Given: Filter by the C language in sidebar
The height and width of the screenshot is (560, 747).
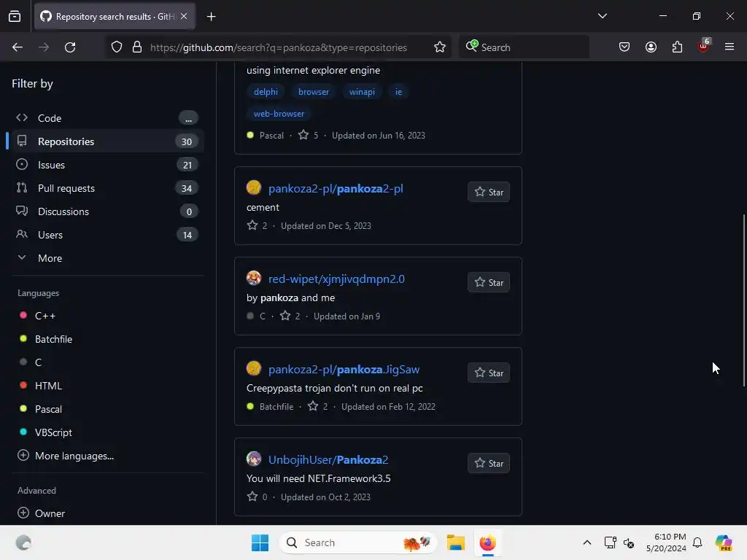Looking at the screenshot, I should click(38, 362).
